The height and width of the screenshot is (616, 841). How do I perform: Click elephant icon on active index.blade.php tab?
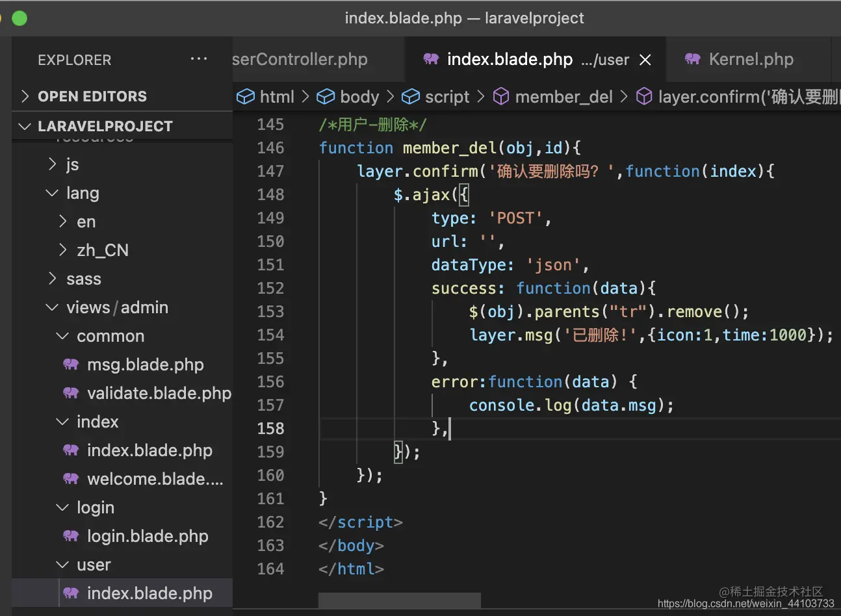tap(431, 59)
